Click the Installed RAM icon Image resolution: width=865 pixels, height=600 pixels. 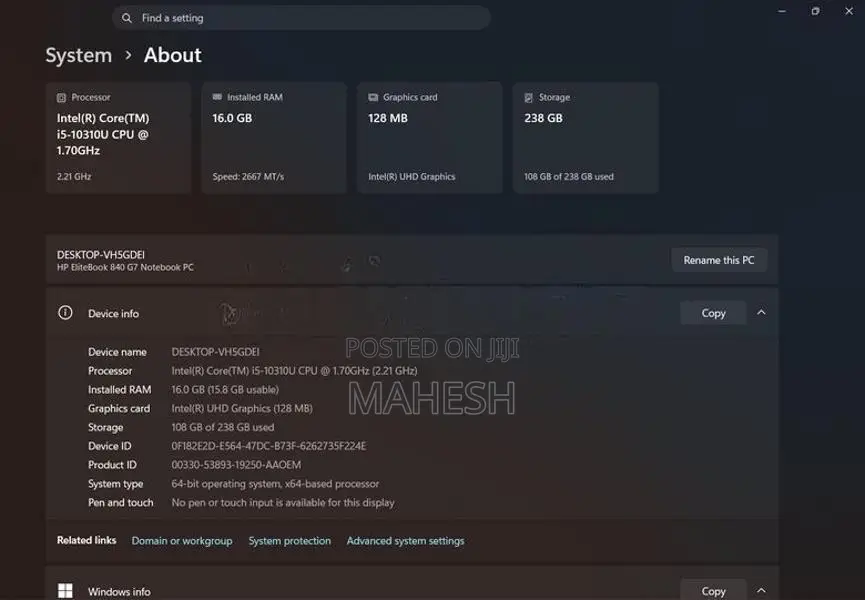217,97
